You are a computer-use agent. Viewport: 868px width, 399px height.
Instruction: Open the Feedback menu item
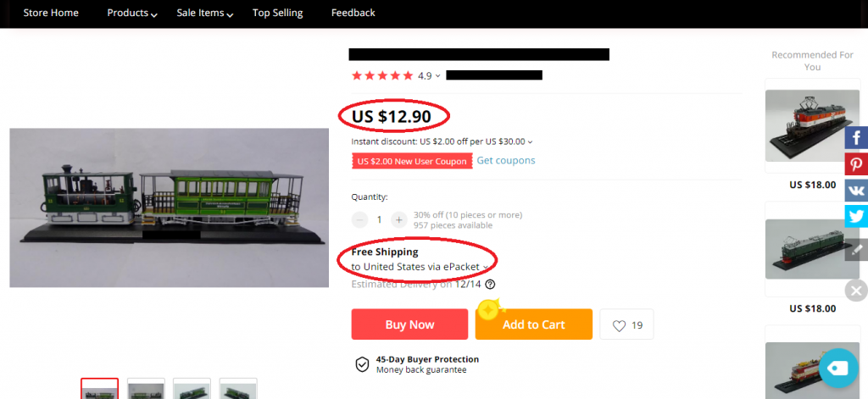point(353,14)
